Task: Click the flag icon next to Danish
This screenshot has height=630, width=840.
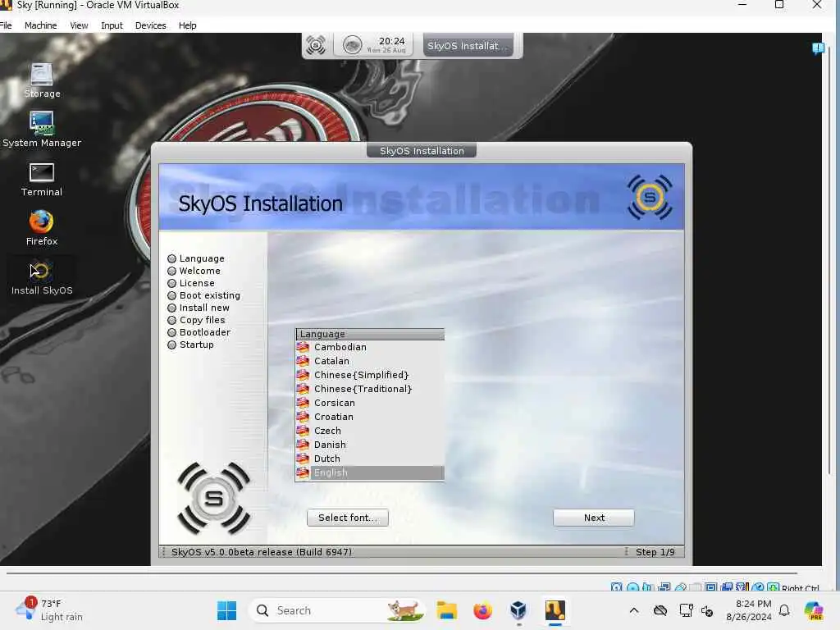Action: click(x=304, y=445)
